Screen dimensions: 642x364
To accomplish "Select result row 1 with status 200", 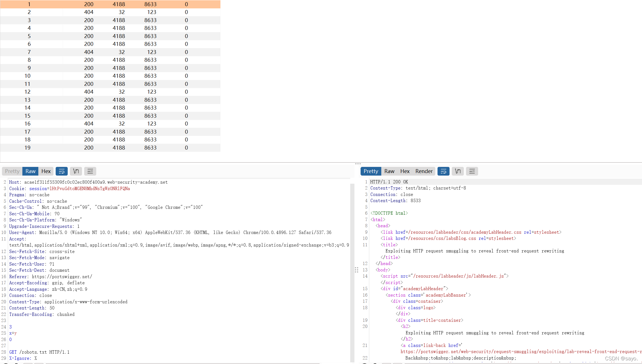I will pos(110,4).
